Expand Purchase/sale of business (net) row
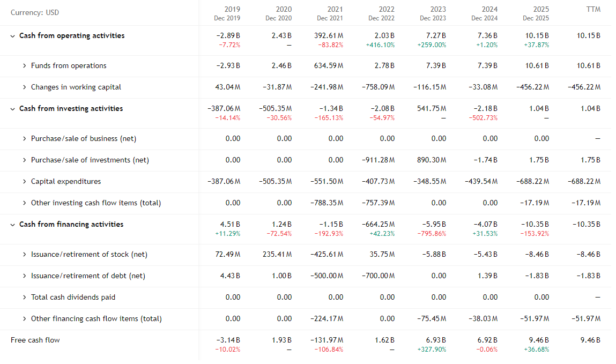 coord(25,139)
